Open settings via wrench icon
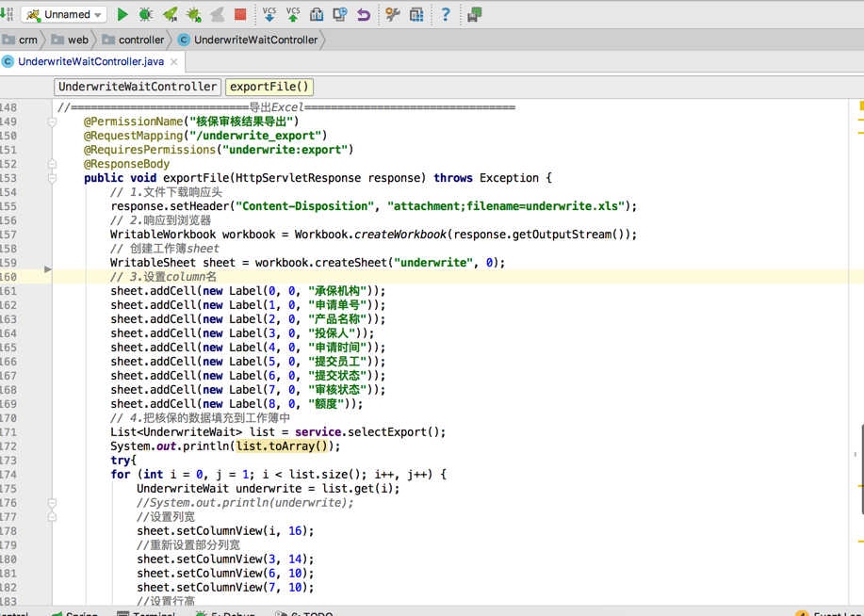864x616 pixels. [x=393, y=14]
